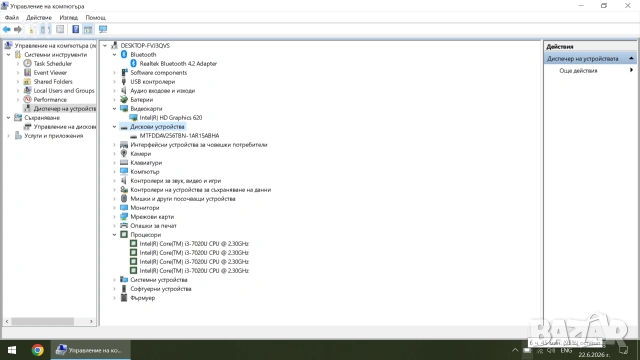Click the Shared Folders icon

(x=27, y=82)
